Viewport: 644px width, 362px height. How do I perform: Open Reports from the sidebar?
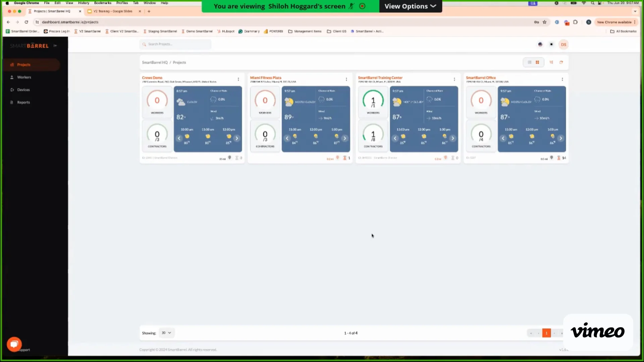point(23,102)
